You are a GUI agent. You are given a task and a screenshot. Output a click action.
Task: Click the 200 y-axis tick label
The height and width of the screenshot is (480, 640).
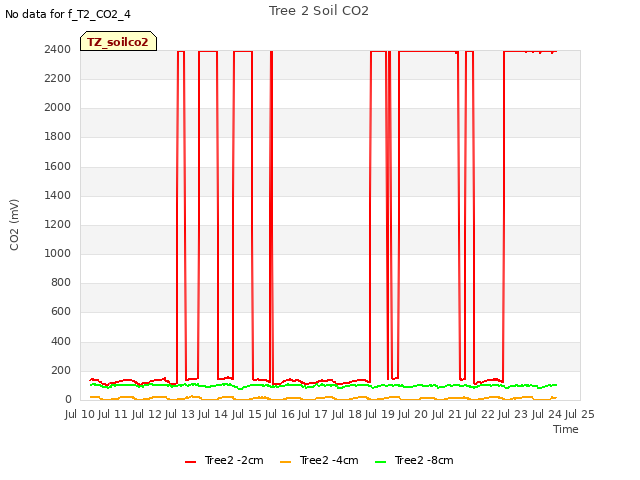(x=61, y=370)
